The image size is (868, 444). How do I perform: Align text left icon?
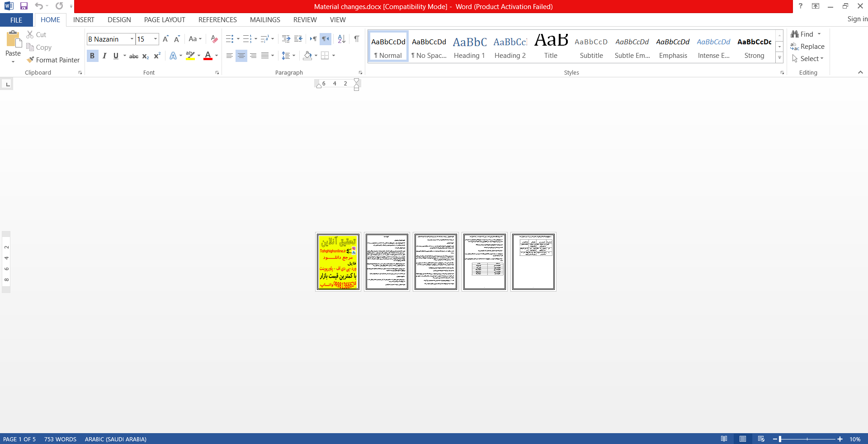230,56
